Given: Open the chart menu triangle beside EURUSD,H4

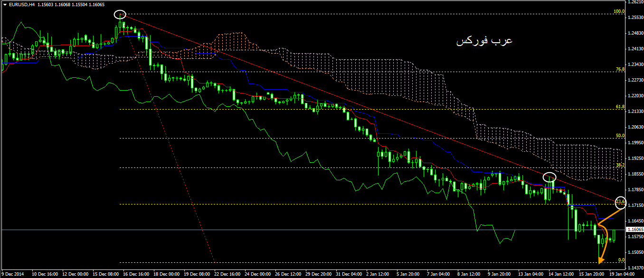Looking at the screenshot, I should 5,4.
